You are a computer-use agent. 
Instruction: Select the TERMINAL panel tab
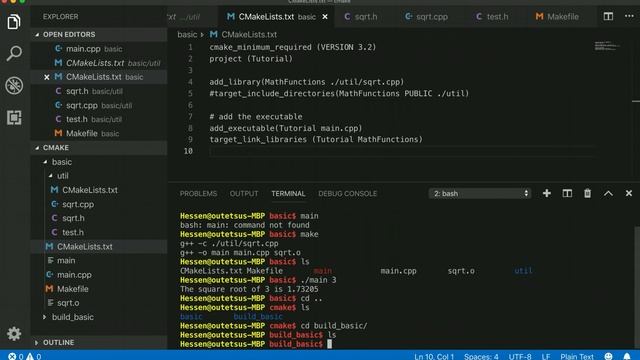click(288, 193)
